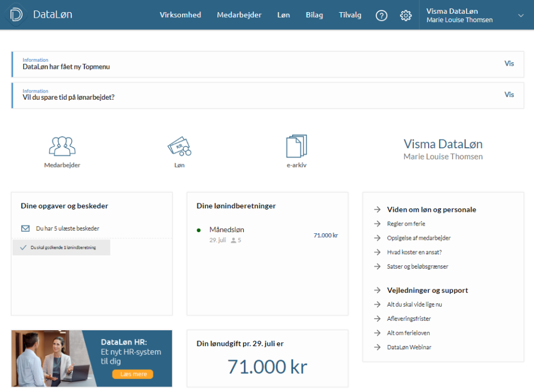Open DataLøn Webinar link
This screenshot has height=392, width=534.
click(409, 347)
